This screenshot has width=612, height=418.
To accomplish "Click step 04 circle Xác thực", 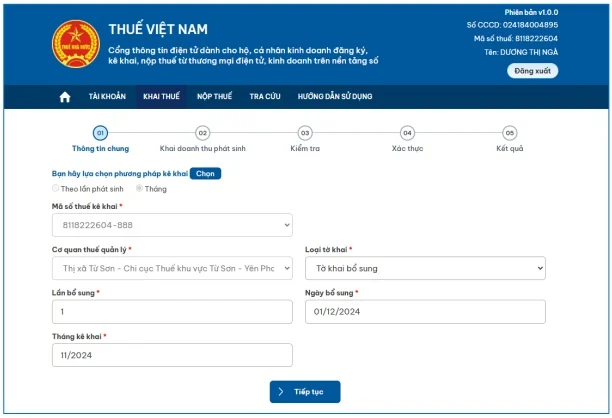I will click(x=407, y=132).
